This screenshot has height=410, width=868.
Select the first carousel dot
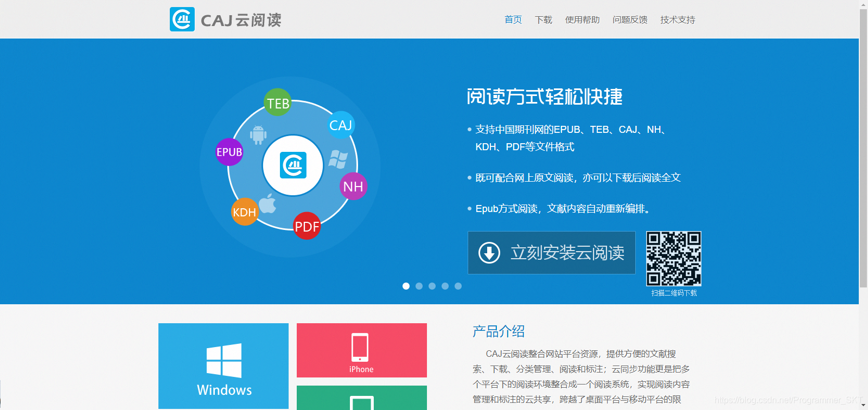click(406, 286)
